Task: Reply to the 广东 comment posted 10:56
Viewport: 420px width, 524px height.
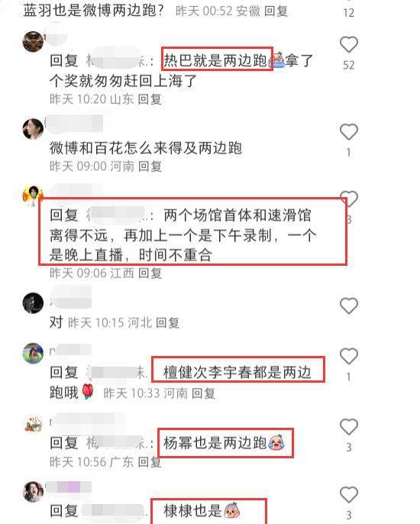Action: [150, 462]
